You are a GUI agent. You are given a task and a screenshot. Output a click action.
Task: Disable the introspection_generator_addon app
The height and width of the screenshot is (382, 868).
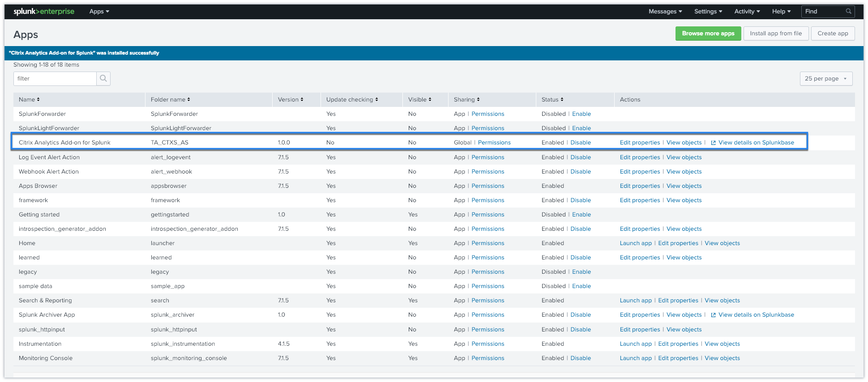click(581, 229)
